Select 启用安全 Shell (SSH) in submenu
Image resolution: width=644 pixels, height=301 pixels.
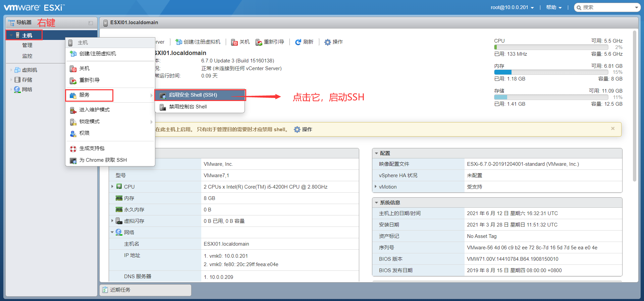pos(200,95)
